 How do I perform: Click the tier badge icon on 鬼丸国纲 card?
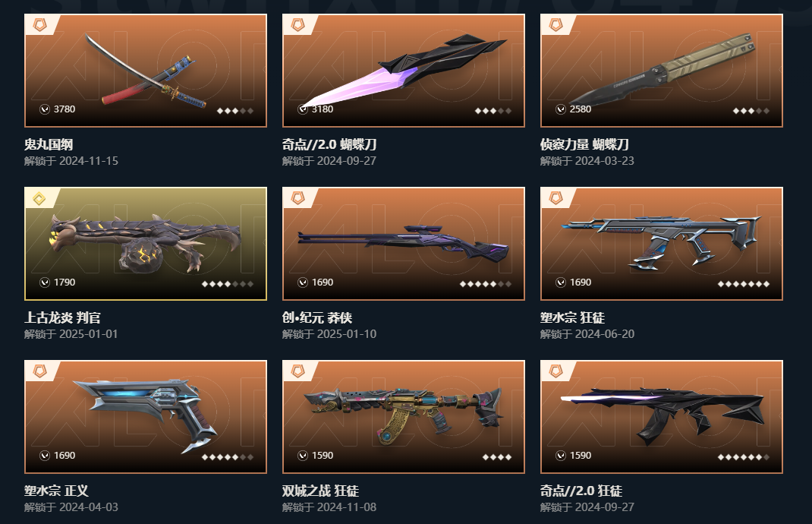point(40,24)
